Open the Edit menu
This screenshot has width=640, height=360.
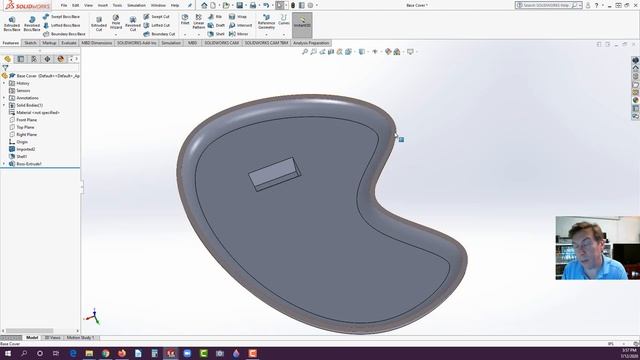[76, 6]
